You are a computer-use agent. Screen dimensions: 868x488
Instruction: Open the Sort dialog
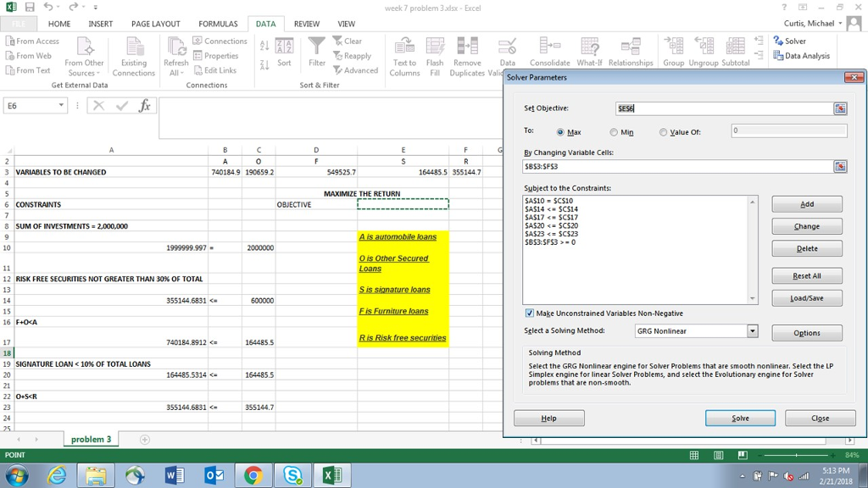pyautogui.click(x=284, y=53)
